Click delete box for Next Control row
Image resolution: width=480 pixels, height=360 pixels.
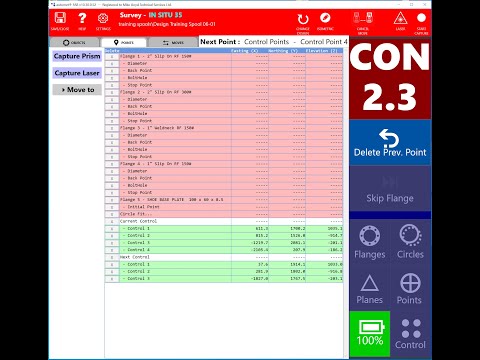click(112, 257)
